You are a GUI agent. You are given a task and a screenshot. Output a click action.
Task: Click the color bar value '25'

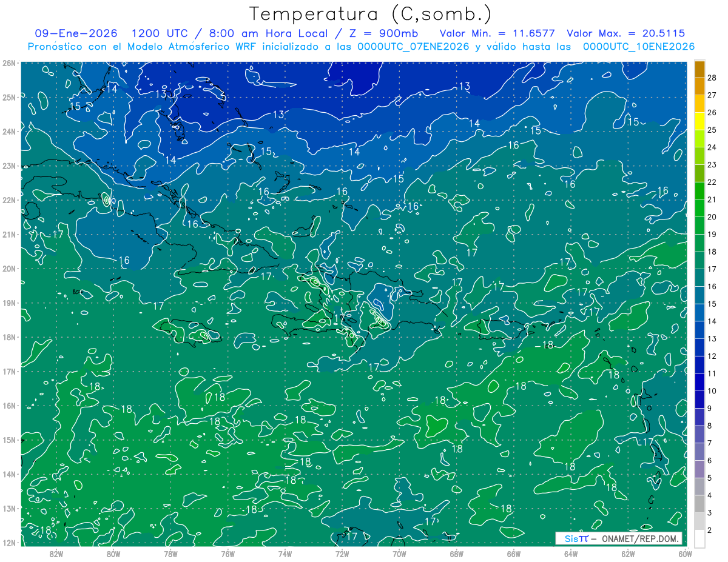pyautogui.click(x=712, y=129)
